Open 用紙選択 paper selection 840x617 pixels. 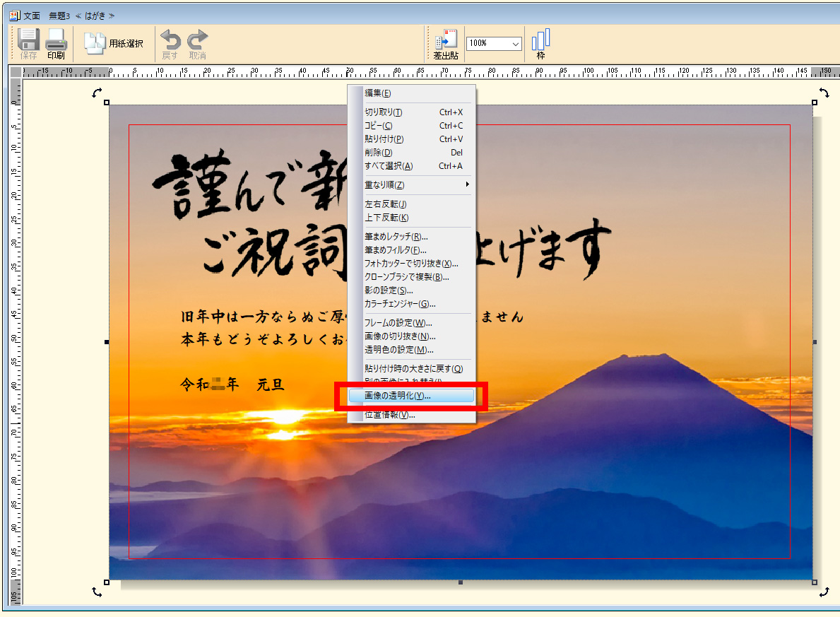(x=114, y=43)
